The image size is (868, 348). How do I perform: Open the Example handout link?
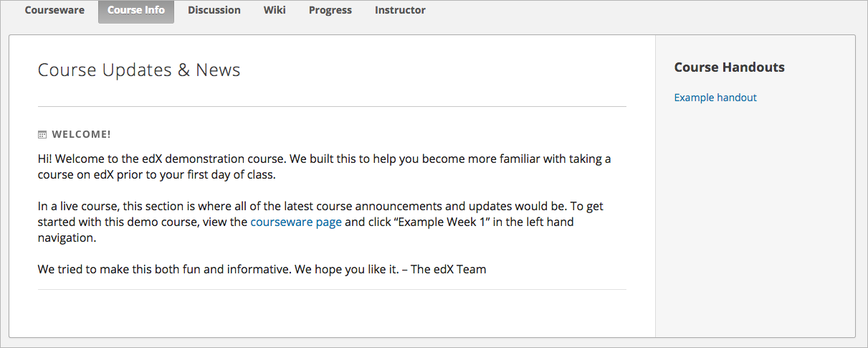[x=715, y=98]
